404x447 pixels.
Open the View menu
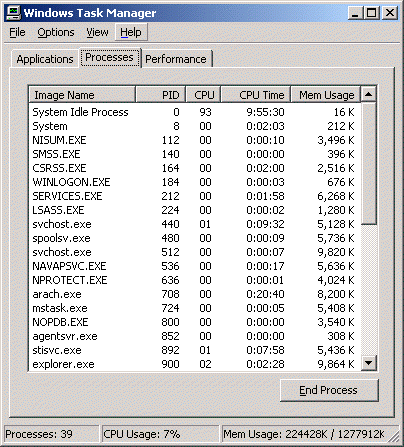[97, 32]
